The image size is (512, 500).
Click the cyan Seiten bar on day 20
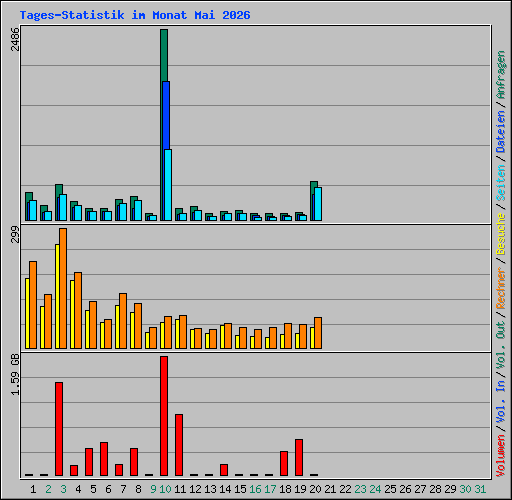click(x=318, y=204)
